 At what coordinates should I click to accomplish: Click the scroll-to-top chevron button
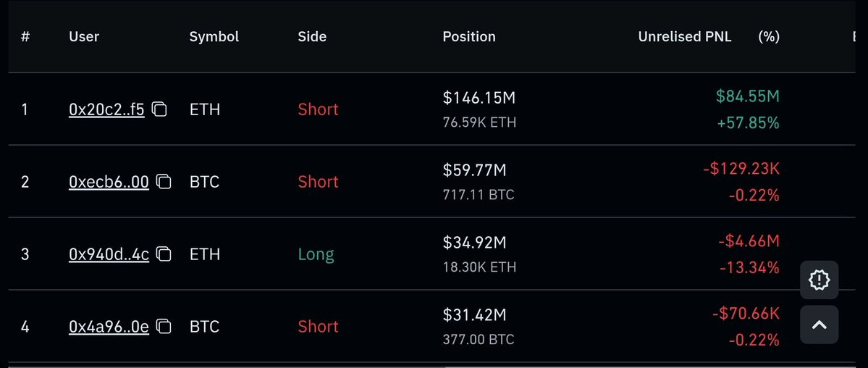click(819, 325)
